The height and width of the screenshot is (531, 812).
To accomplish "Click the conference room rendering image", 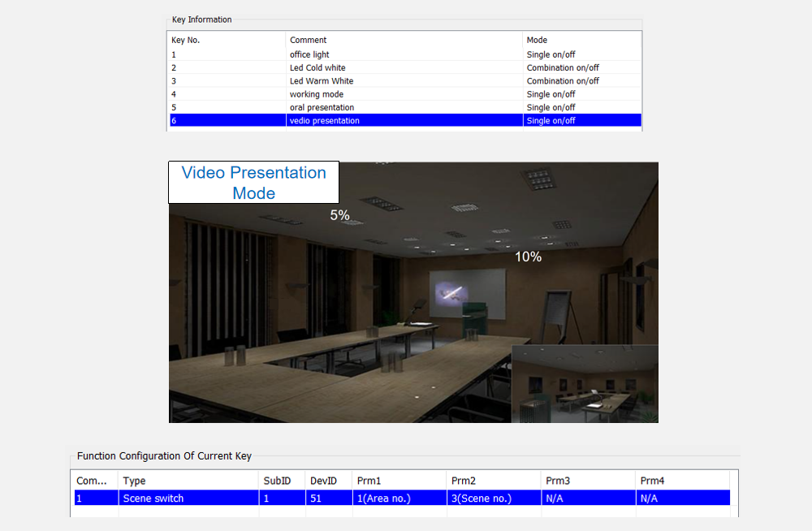I will click(x=413, y=292).
